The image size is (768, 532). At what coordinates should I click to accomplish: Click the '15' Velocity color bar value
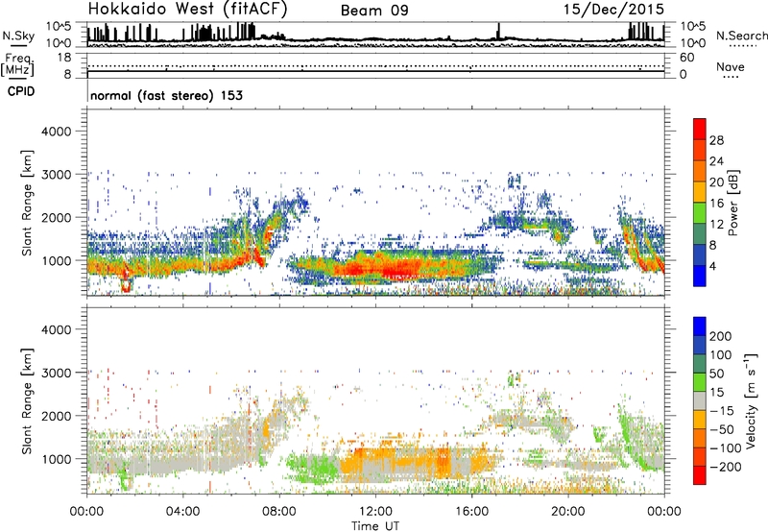[716, 393]
